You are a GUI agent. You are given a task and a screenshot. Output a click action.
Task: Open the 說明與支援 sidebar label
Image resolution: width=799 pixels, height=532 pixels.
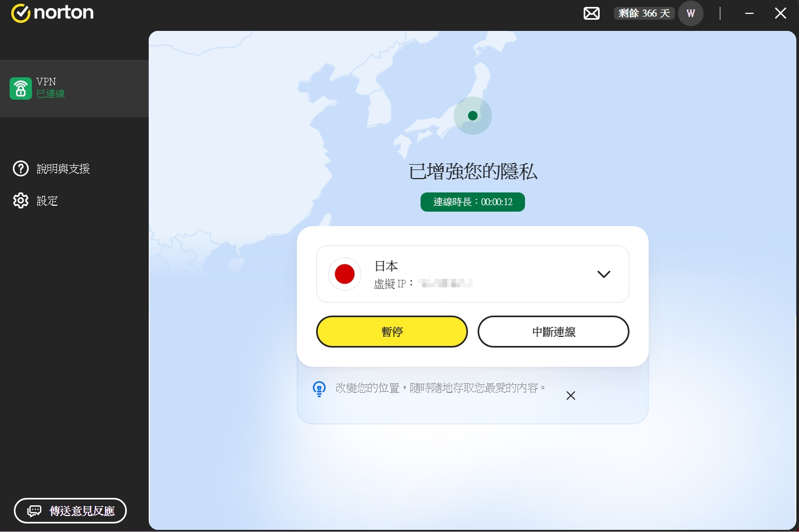click(x=63, y=169)
